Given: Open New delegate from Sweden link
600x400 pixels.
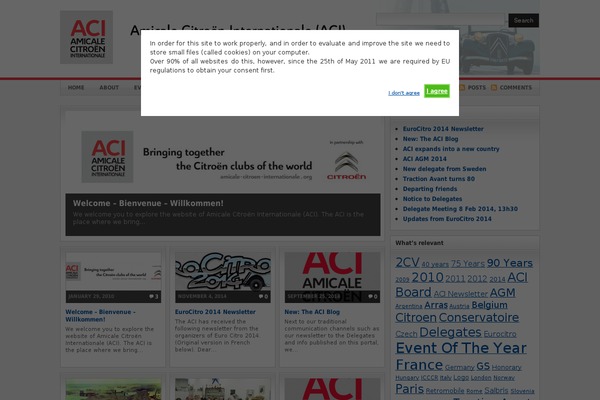Looking at the screenshot, I should 444,169.
